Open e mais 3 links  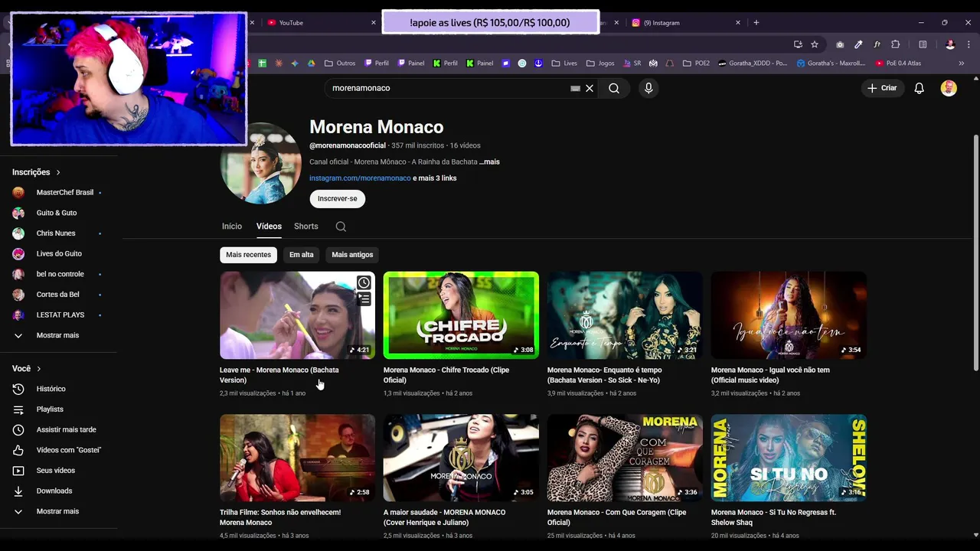(435, 178)
